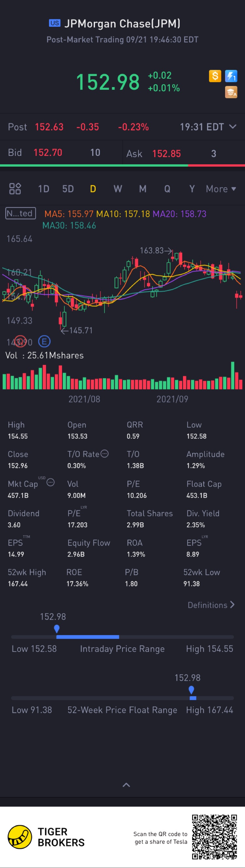The image size is (245, 868).
Task: Tap the Post-Market Trading timestamp line
Action: pyautogui.click(x=122, y=39)
